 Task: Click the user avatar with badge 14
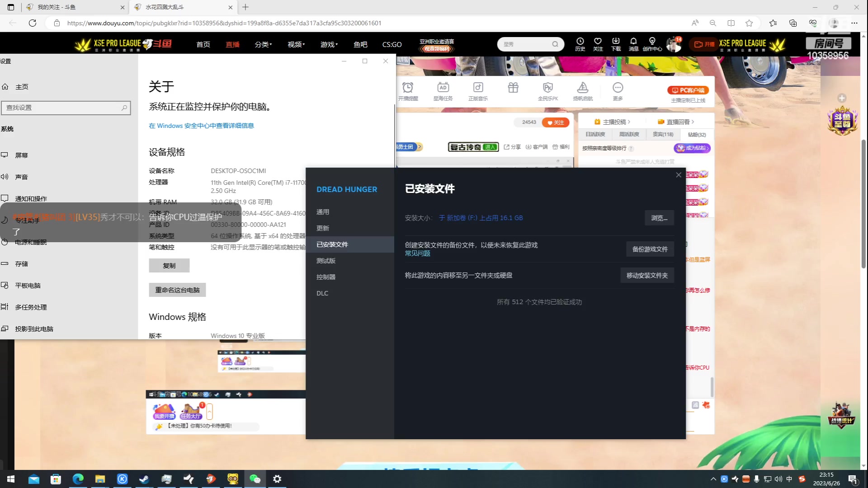point(673,44)
